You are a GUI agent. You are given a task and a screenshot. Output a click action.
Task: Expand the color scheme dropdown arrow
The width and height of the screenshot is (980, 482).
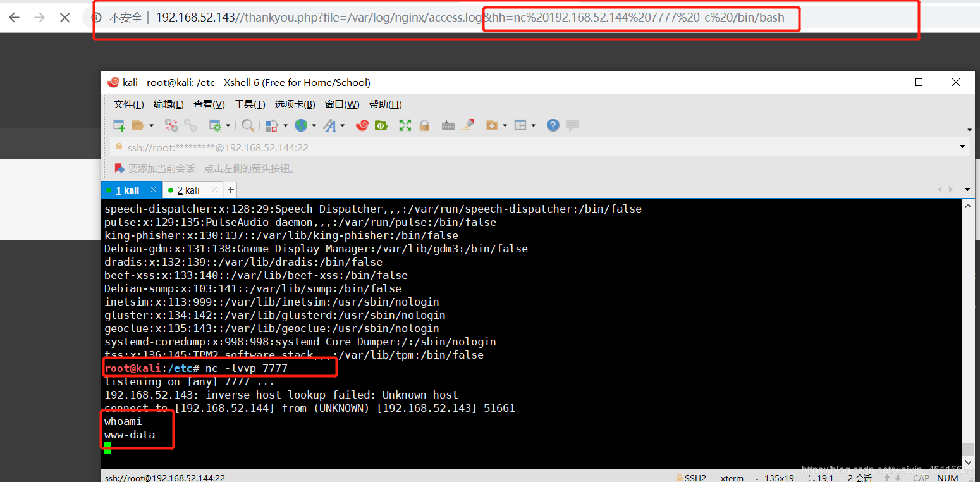pos(285,125)
